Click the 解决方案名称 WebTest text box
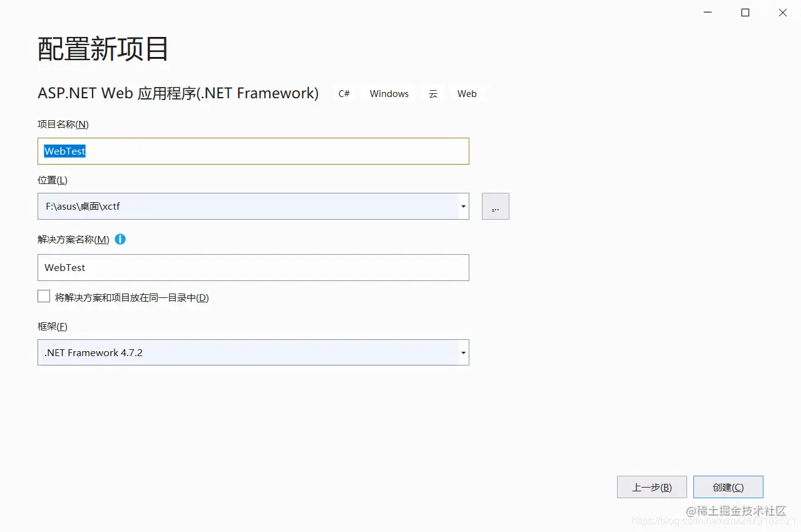This screenshot has height=532, width=801. click(x=253, y=267)
